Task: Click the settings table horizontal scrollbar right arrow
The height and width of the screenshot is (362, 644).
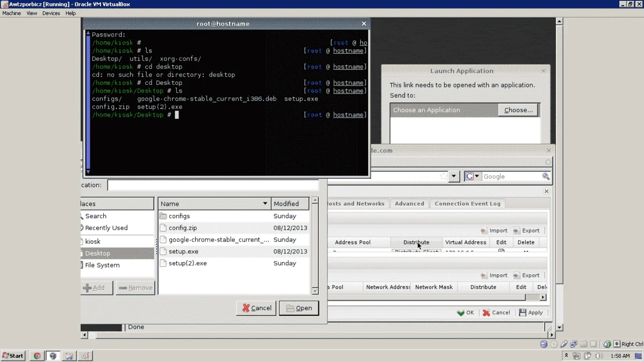Action: point(543,297)
